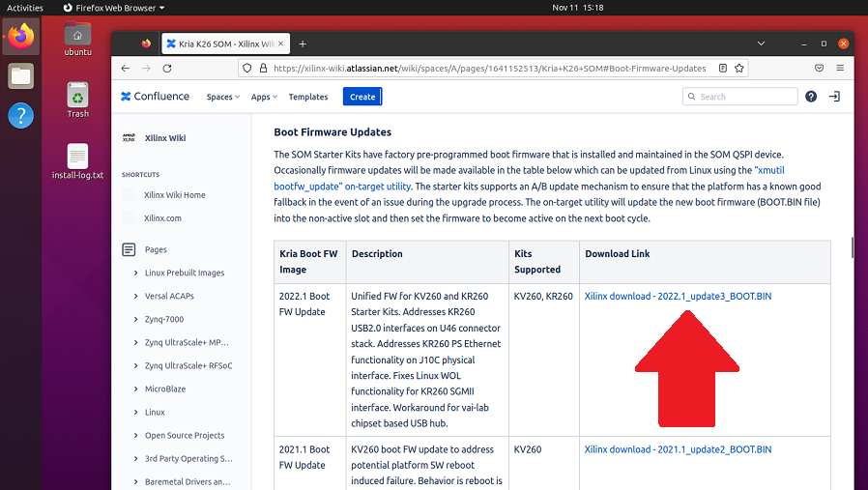Open Templates in Confluence navigation
Screen dimensions: 868x490
click(308, 97)
